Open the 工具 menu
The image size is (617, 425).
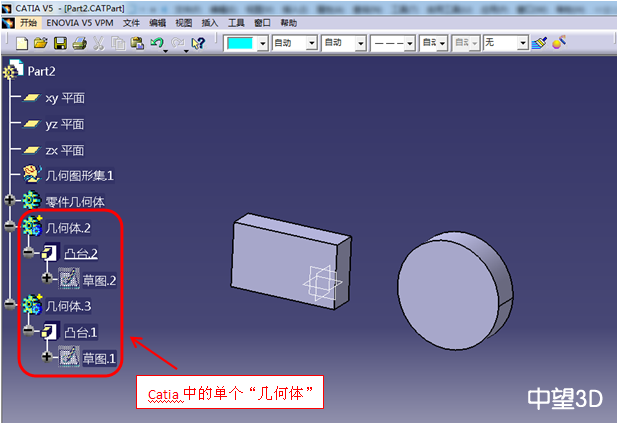[x=236, y=22]
